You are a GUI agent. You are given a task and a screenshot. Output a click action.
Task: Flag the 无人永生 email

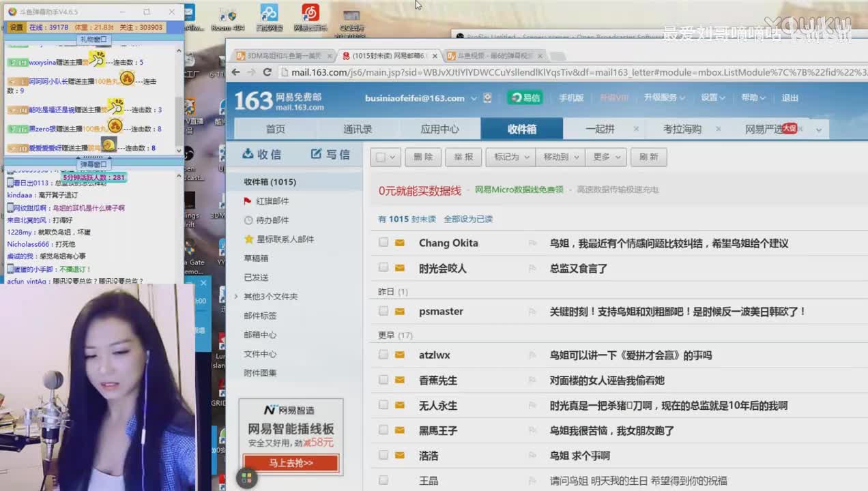[x=532, y=406]
